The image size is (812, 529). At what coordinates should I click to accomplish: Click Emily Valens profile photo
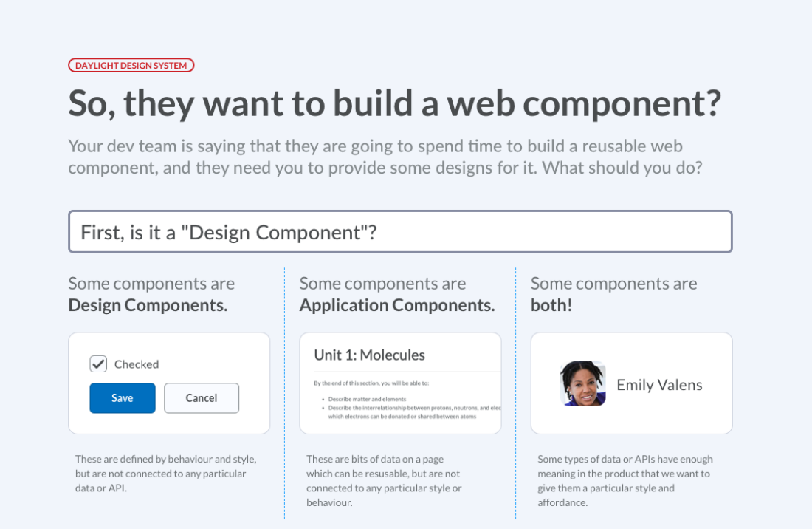(x=583, y=384)
